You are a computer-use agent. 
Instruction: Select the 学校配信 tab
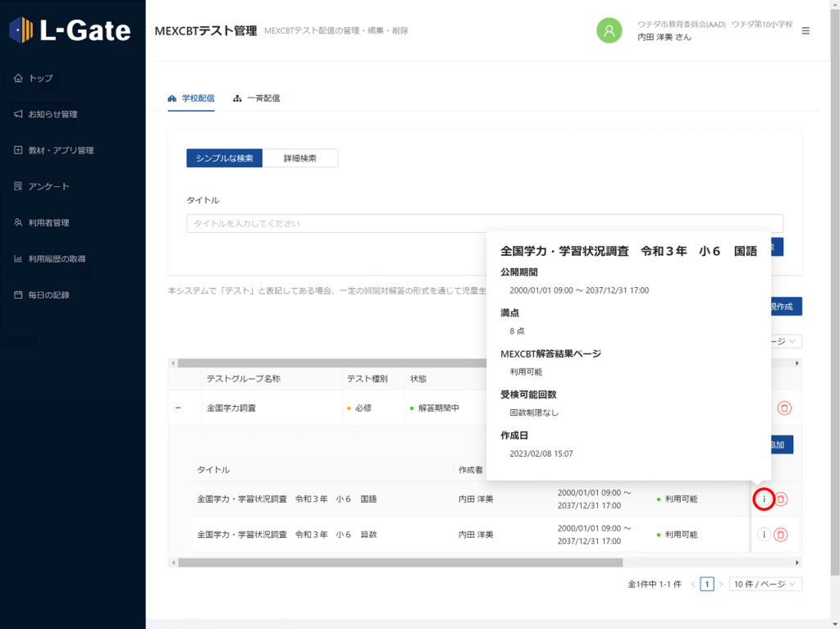191,98
